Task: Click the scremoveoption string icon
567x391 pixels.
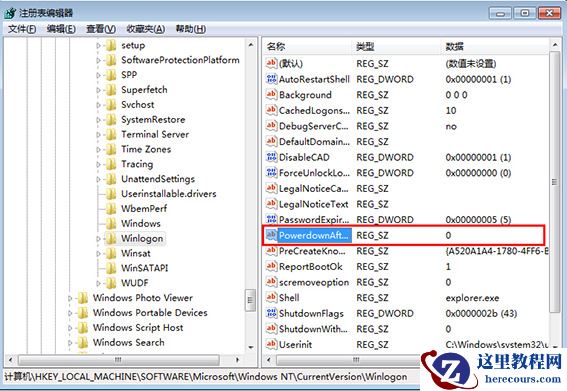Action: click(x=271, y=282)
